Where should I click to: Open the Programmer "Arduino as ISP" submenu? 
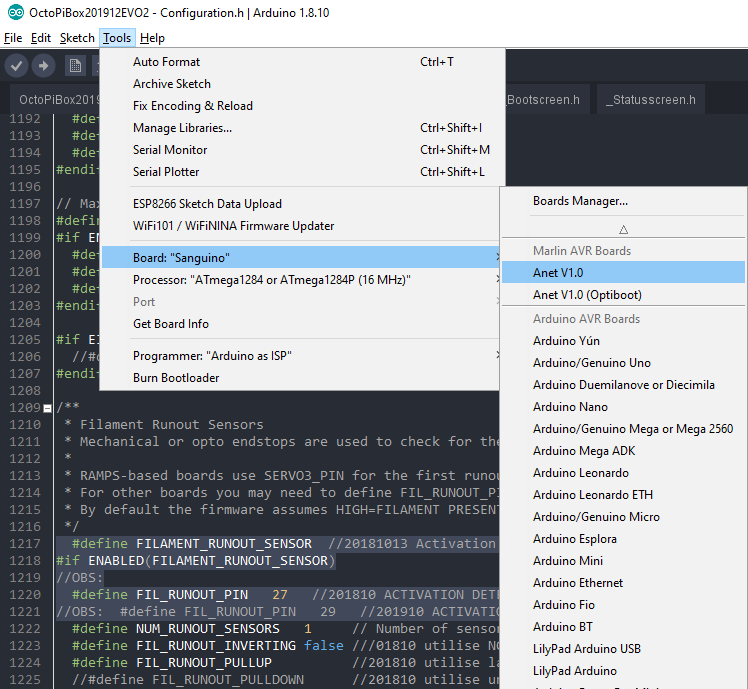click(x=301, y=356)
